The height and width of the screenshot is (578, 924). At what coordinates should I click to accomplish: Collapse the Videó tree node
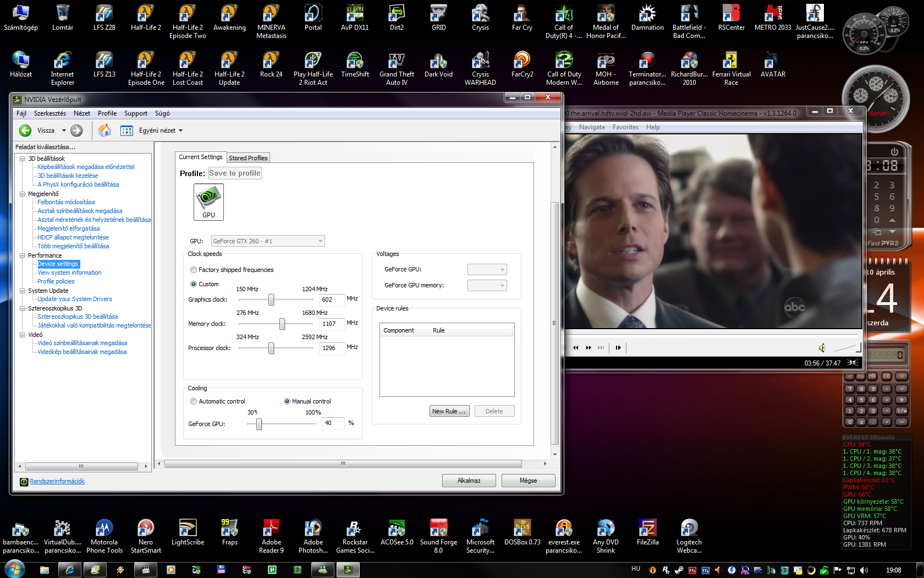tap(23, 335)
